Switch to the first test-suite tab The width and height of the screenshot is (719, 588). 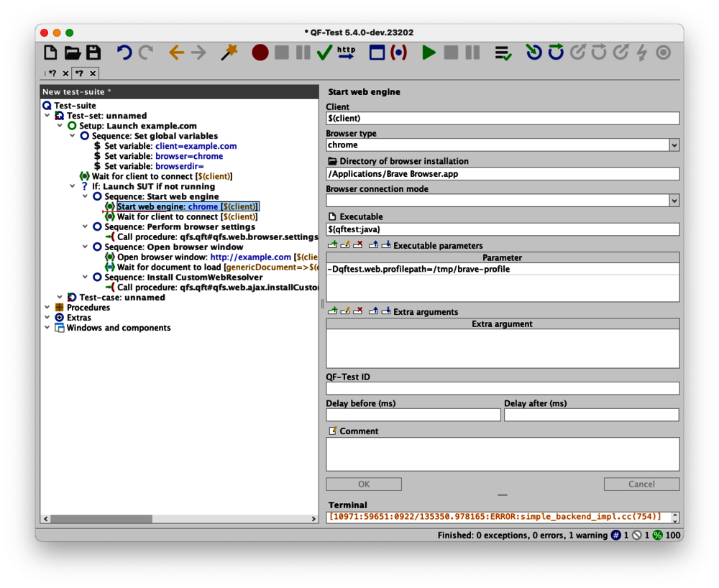point(52,73)
